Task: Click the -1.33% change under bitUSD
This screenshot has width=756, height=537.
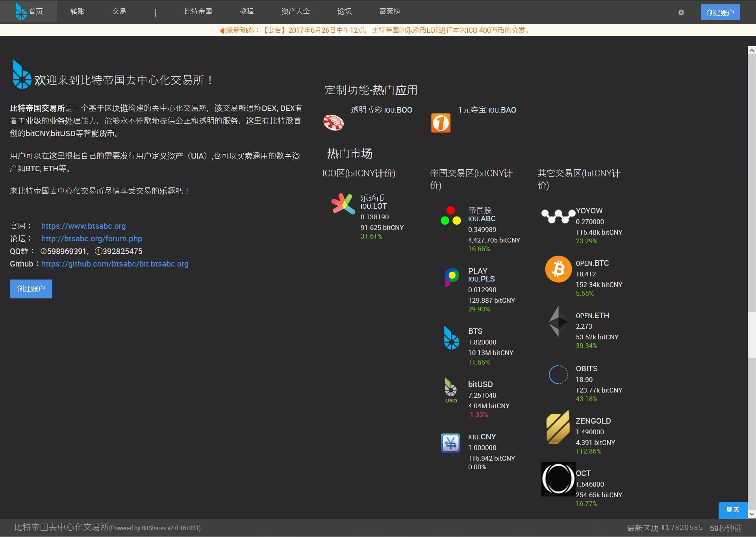Action: [x=478, y=415]
